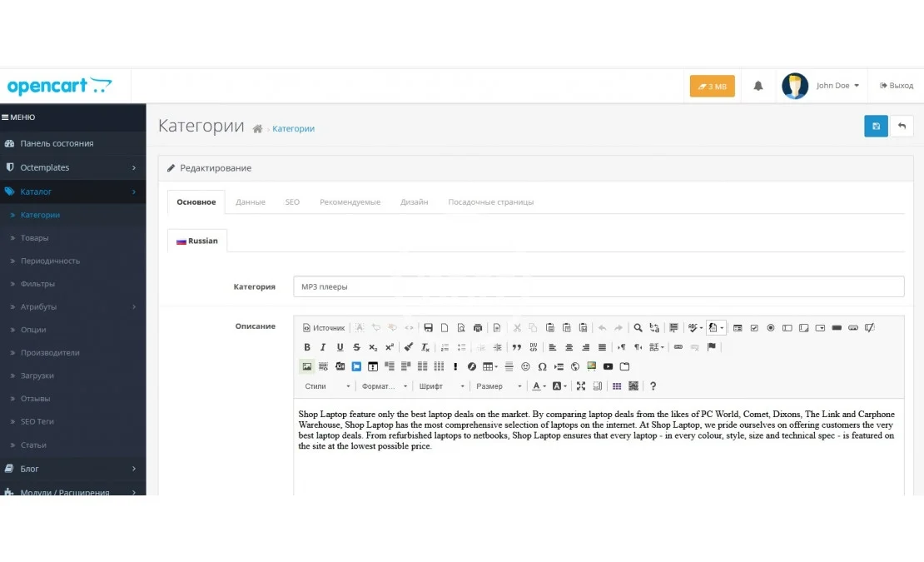This screenshot has height=562, width=924.
Task: Click the insert image icon in editor
Action: 307,366
